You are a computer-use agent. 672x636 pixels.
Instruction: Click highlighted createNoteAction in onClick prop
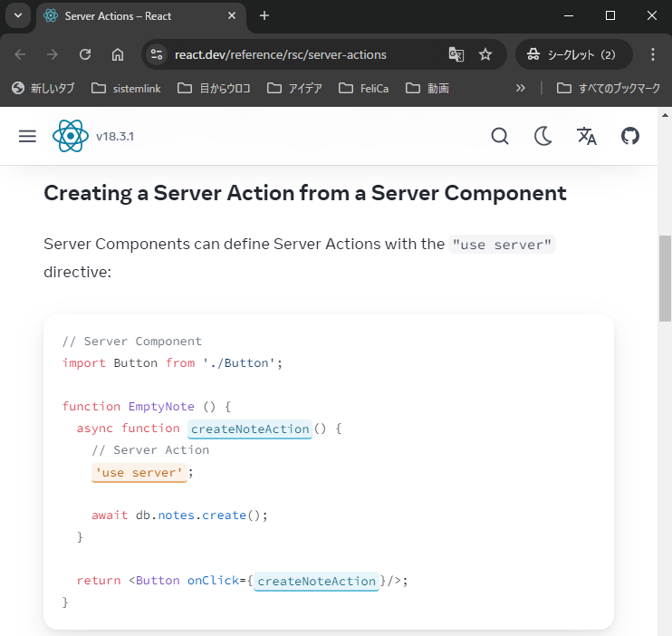coord(316,581)
